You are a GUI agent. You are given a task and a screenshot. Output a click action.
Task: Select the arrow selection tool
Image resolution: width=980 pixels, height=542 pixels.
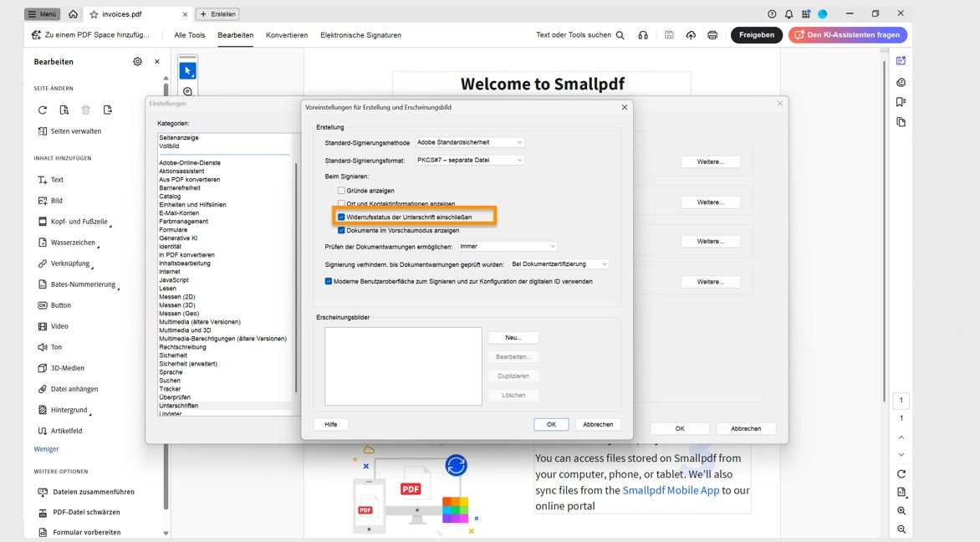click(187, 70)
